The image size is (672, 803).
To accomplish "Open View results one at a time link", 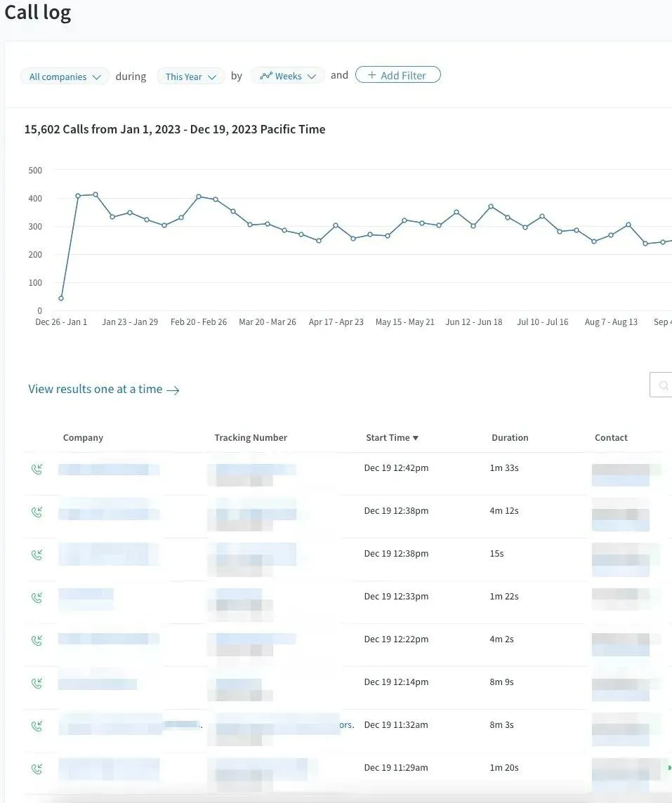I will (x=104, y=389).
